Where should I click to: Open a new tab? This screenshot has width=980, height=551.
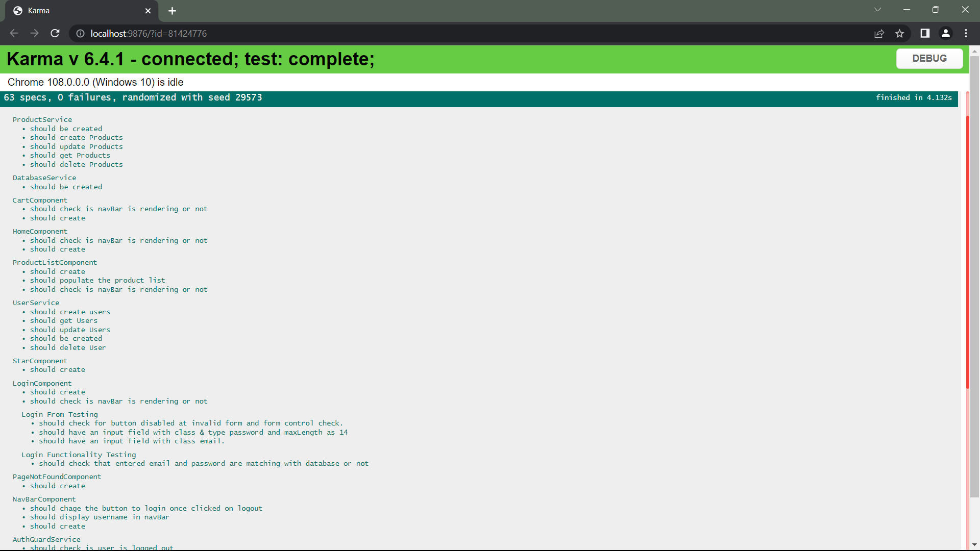pyautogui.click(x=172, y=11)
